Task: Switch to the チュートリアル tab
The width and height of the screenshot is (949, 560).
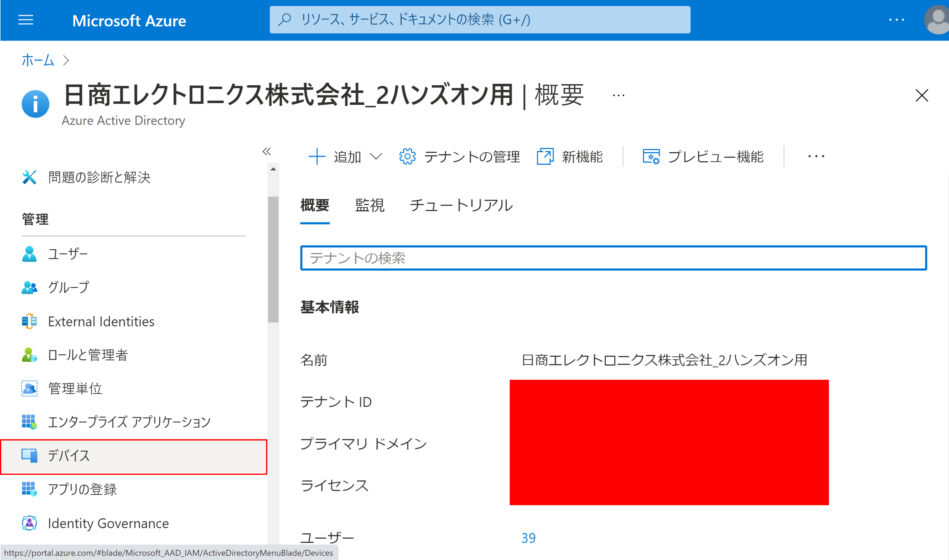Action: click(461, 206)
